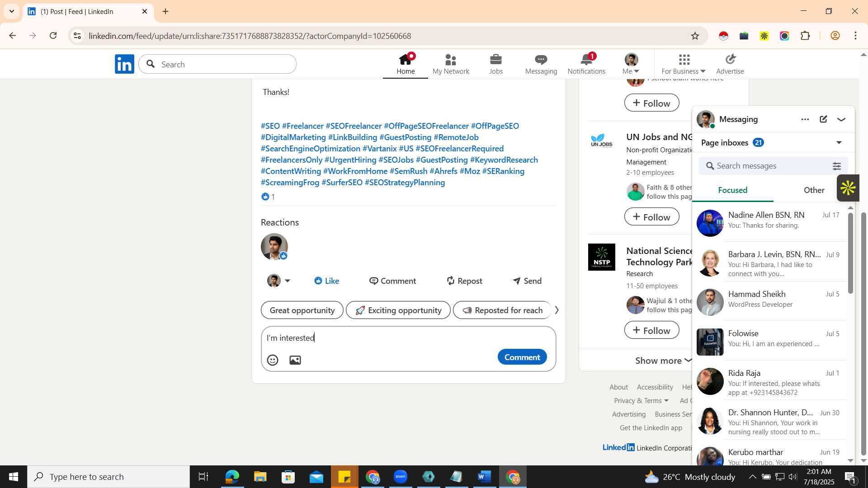Viewport: 868px width, 488px height.
Task: Open My Network icon
Action: pyautogui.click(x=451, y=64)
